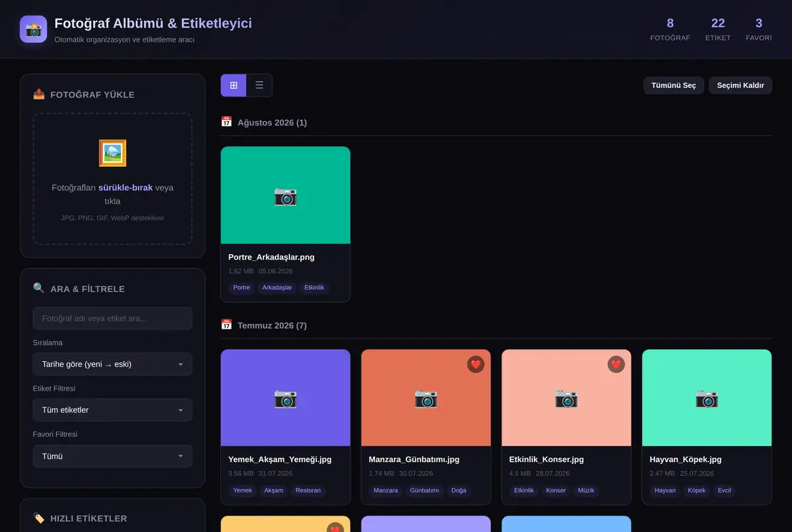Open the Hayvan_Köpek.jpg thumbnail
Viewport: 792px width, 532px height.
click(x=707, y=398)
